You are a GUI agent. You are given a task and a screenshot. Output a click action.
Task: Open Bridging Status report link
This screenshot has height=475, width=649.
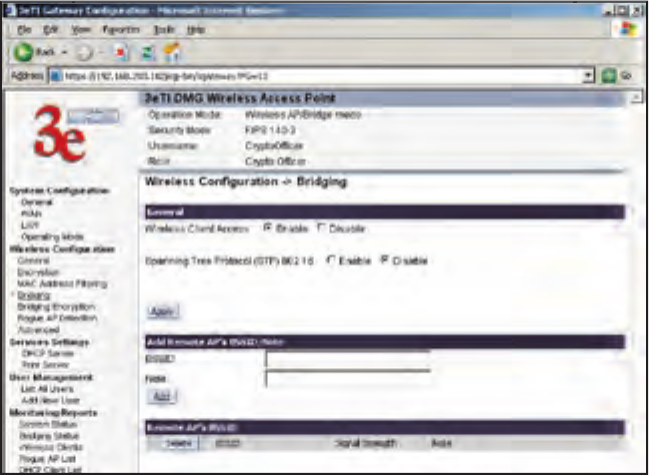[x=49, y=436]
